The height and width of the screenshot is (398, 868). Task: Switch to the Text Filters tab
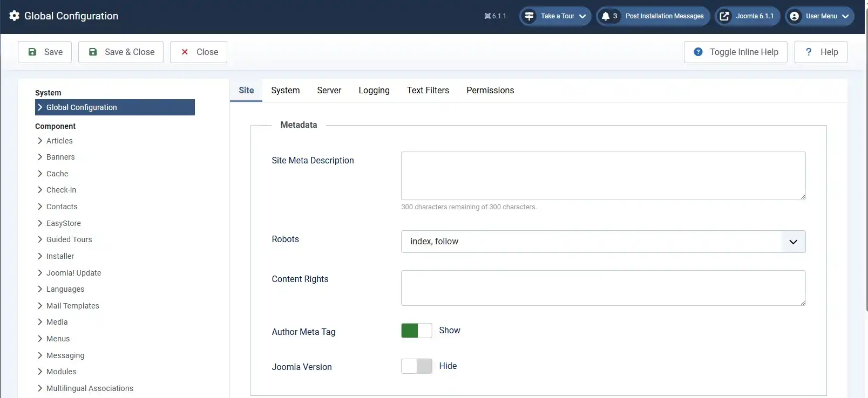pos(428,90)
